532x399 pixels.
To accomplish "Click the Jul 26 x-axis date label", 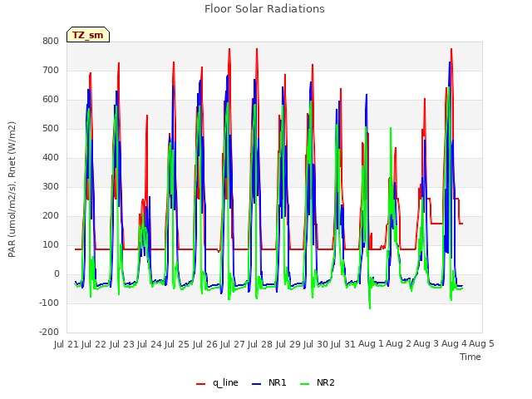I will (x=205, y=344).
